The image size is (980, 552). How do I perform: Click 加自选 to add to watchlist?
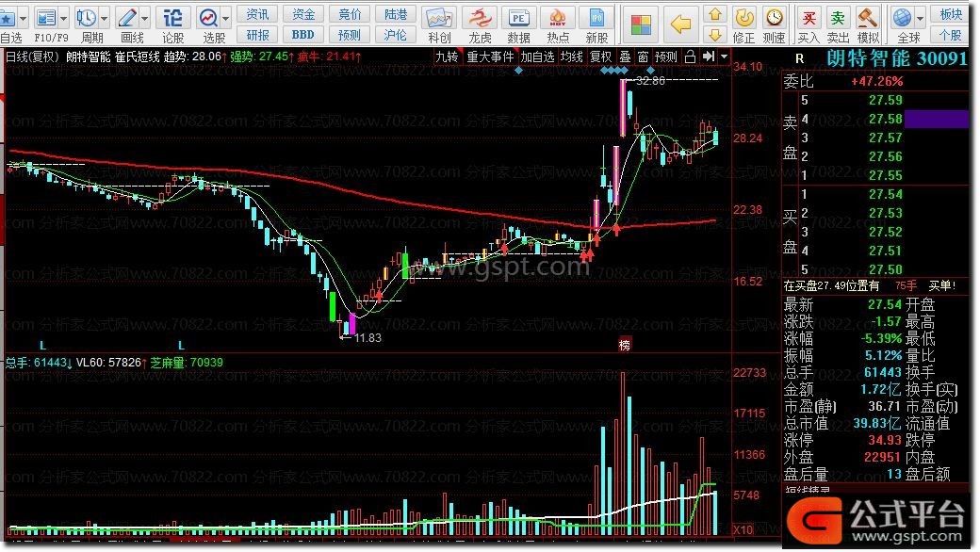[538, 57]
